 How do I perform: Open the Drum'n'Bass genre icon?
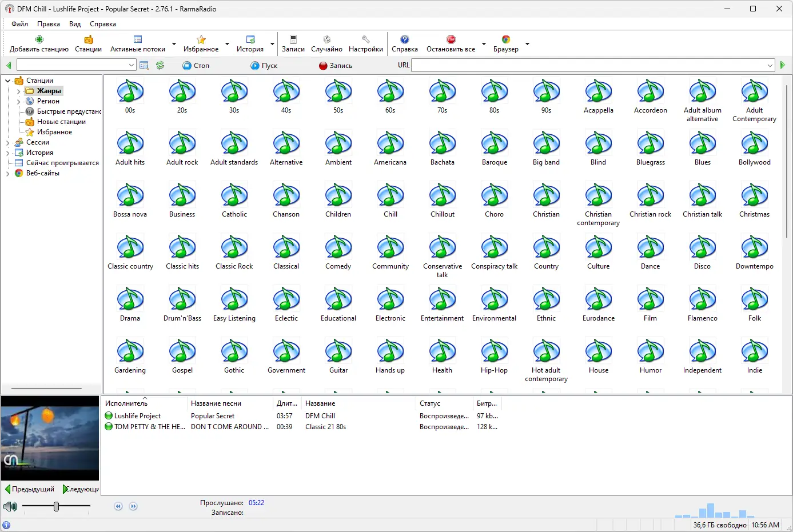pyautogui.click(x=182, y=300)
